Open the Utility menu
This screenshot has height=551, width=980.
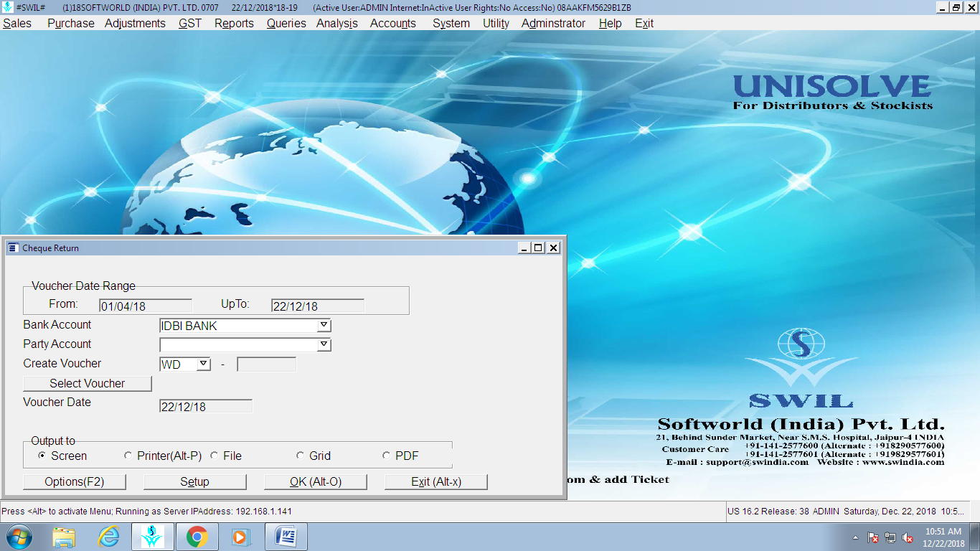click(496, 23)
